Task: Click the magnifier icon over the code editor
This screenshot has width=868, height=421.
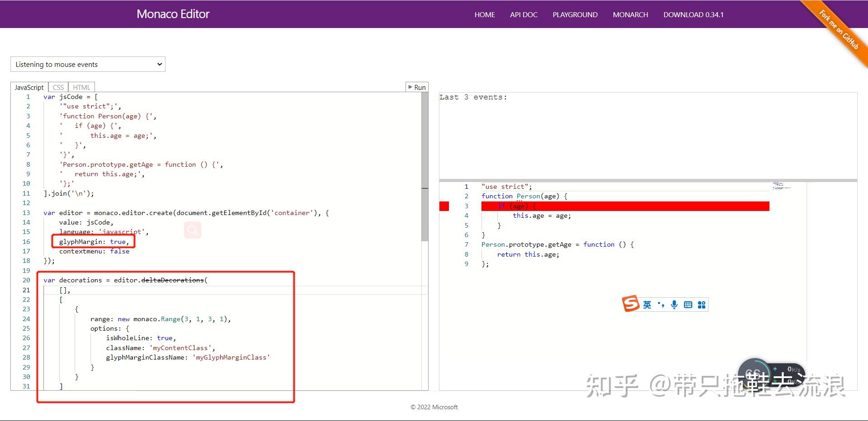Action: point(193,230)
